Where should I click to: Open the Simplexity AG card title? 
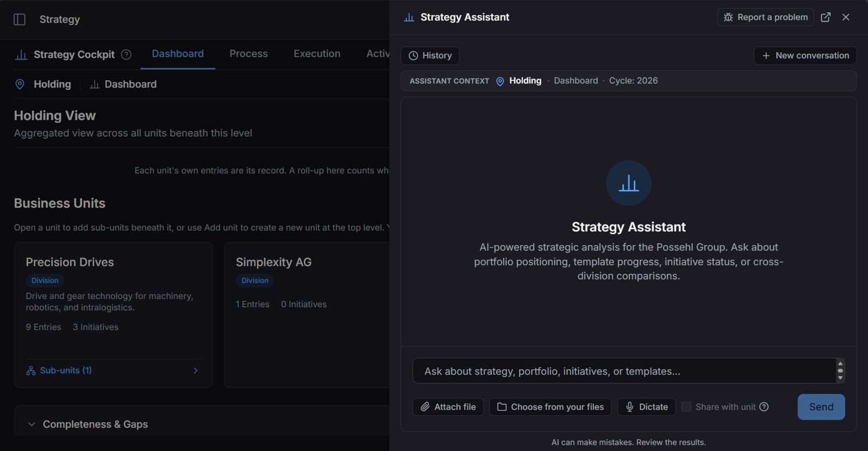click(x=274, y=262)
